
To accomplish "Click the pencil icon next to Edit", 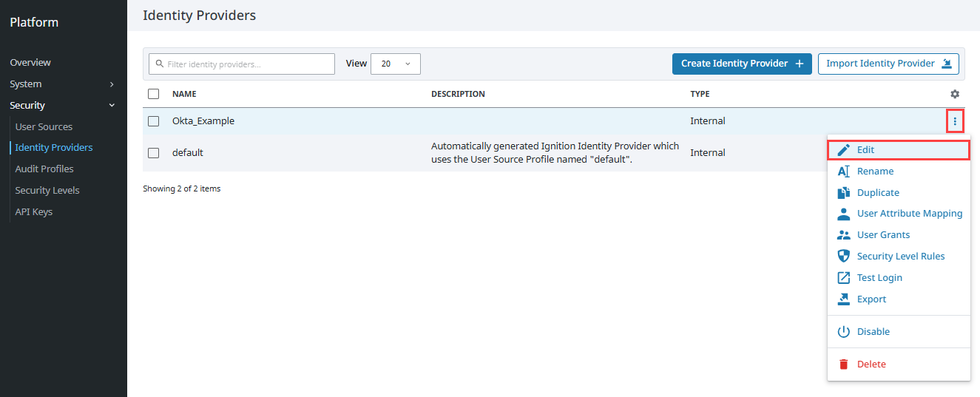I will (843, 150).
